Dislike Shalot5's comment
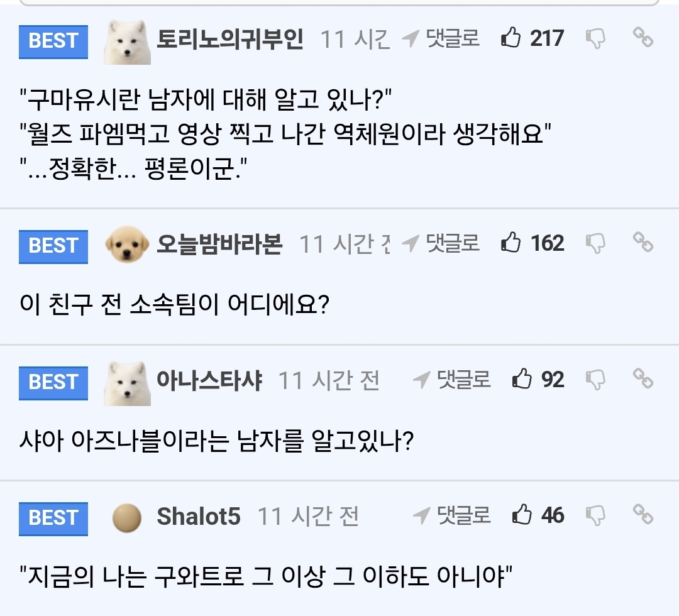679x616 pixels. click(595, 517)
